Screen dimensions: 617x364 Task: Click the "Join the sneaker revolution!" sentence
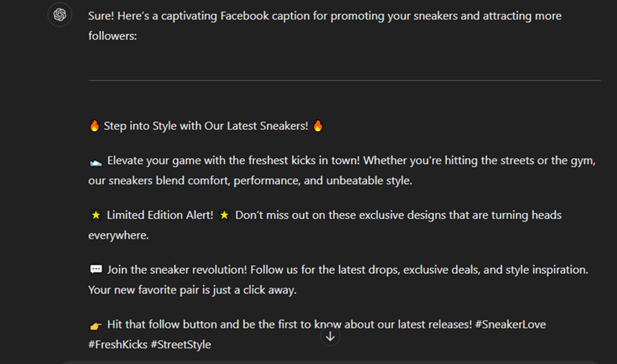point(177,270)
